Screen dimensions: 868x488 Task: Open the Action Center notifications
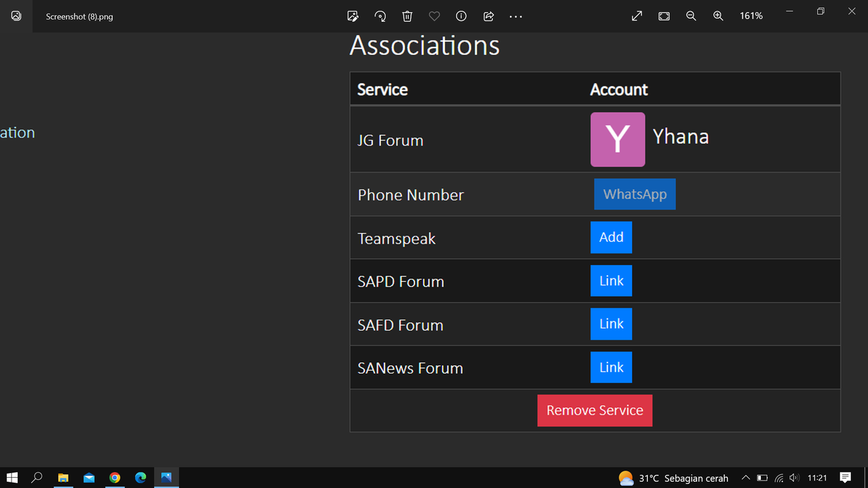(x=846, y=478)
